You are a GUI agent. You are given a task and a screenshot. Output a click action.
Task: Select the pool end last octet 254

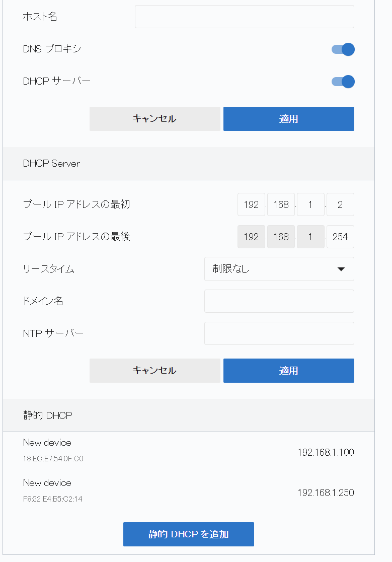[340, 237]
